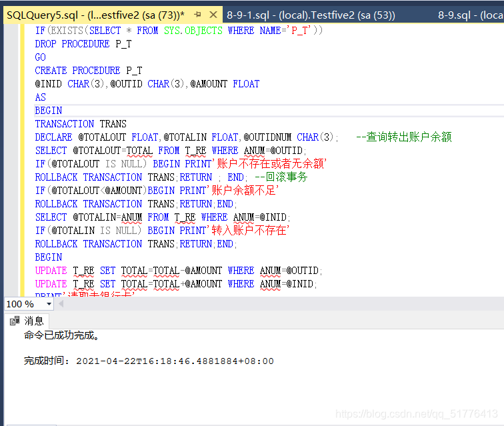Click the comment --查询转出账户余额
The image size is (504, 426).
404,137
